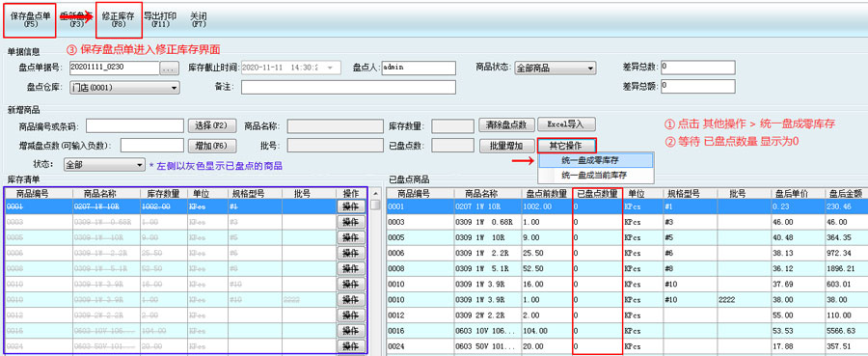Viewport: 868px width, 356px height.
Task: Click 修正库存 (F8) toolbar button
Action: pyautogui.click(x=118, y=20)
